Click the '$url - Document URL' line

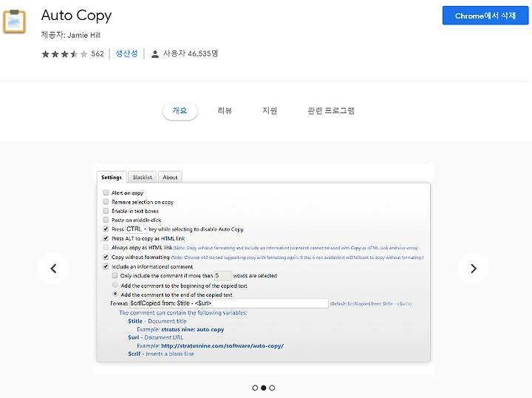[x=155, y=337]
